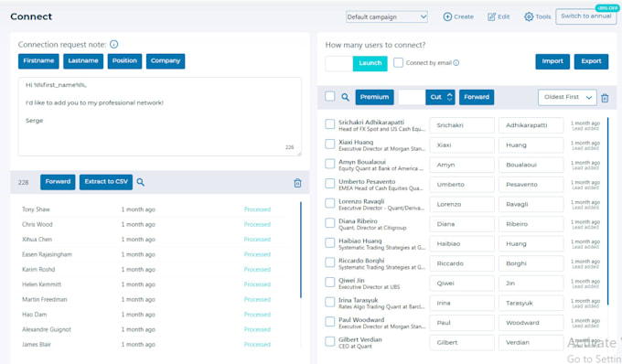622x364 pixels.
Task: Select checkbox for Paul Woodward
Action: pyautogui.click(x=329, y=322)
